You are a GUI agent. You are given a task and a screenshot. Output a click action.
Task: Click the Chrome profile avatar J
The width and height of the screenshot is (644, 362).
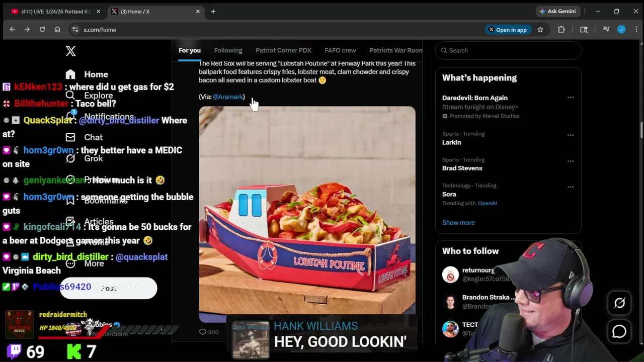621,30
